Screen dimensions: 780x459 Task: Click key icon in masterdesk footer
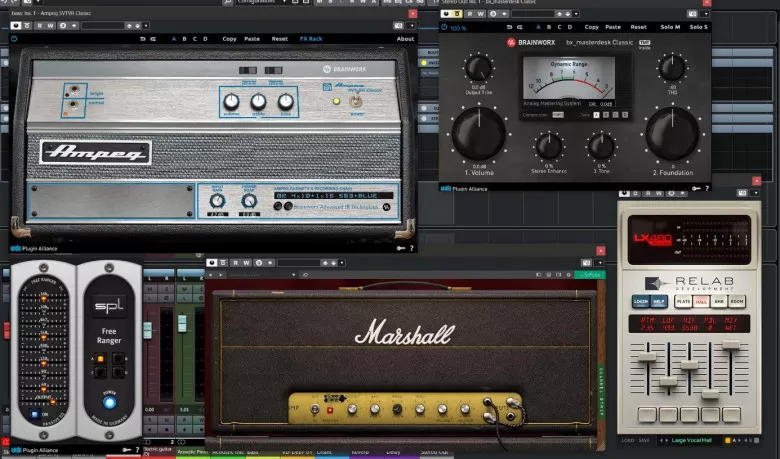[696, 188]
